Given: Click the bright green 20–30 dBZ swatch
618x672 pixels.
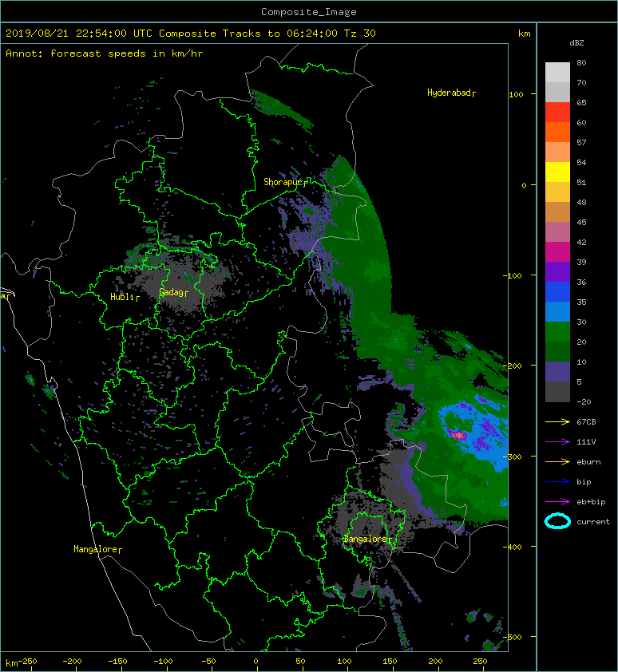Looking at the screenshot, I should (557, 331).
